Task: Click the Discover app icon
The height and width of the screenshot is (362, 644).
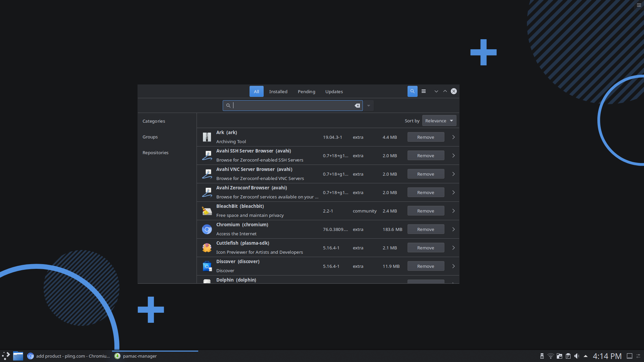Action: point(207,266)
